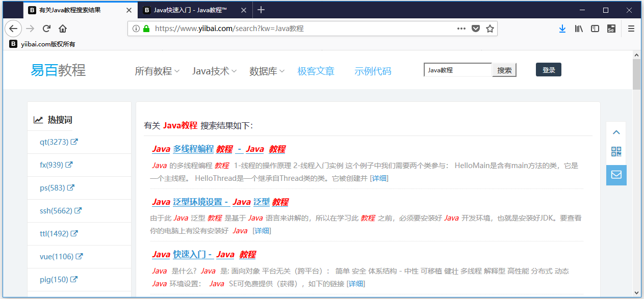Screen dimensions: 644x299
Task: Click the green padlock security icon
Action: (x=146, y=29)
